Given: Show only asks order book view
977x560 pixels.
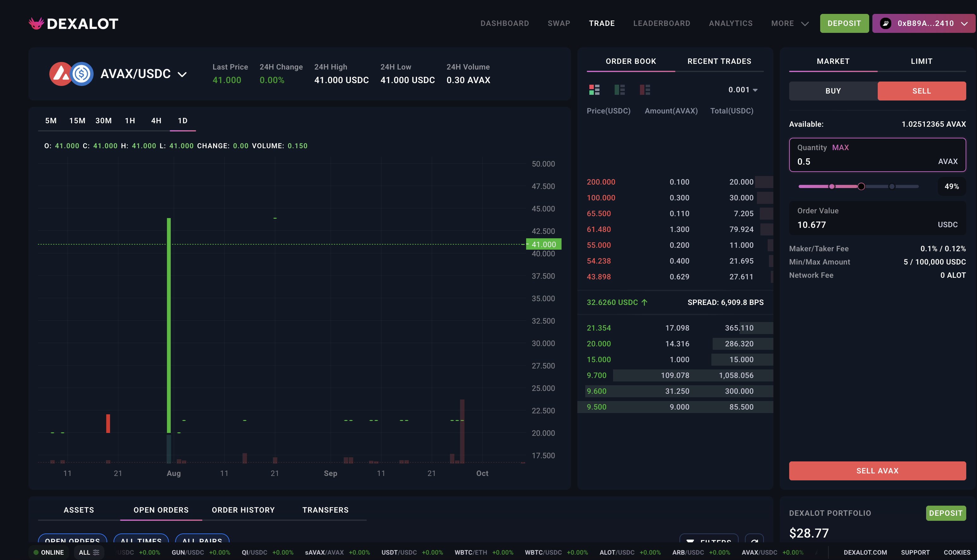Looking at the screenshot, I should click(x=645, y=90).
